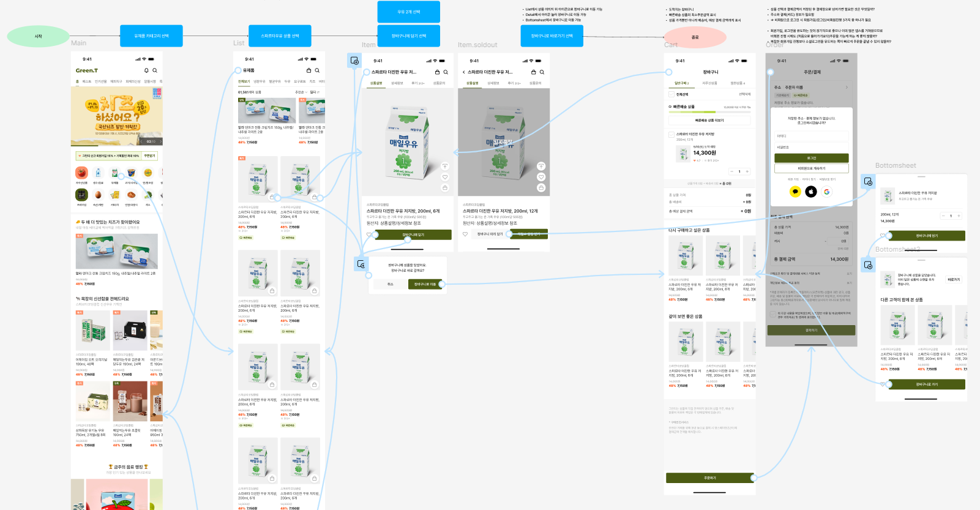This screenshot has width=980, height=510.
Task: Check the cart item checkbox for 스파르타 milk
Action: 671,135
